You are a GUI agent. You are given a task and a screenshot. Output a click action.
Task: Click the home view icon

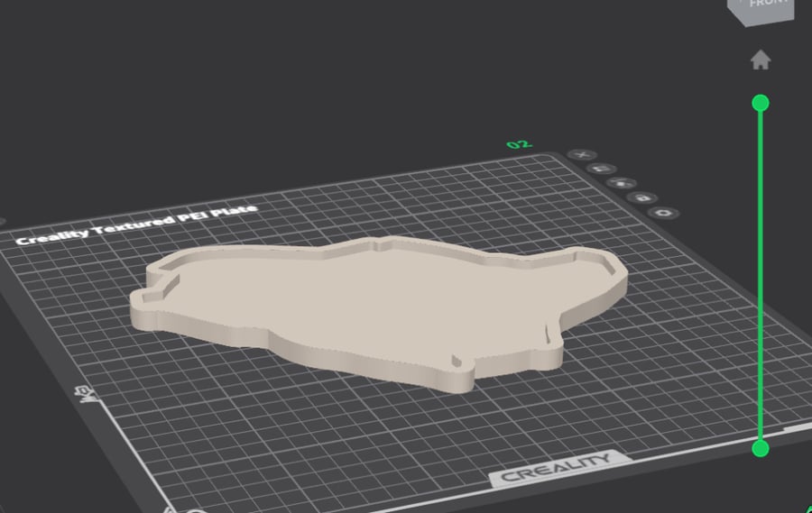(761, 60)
